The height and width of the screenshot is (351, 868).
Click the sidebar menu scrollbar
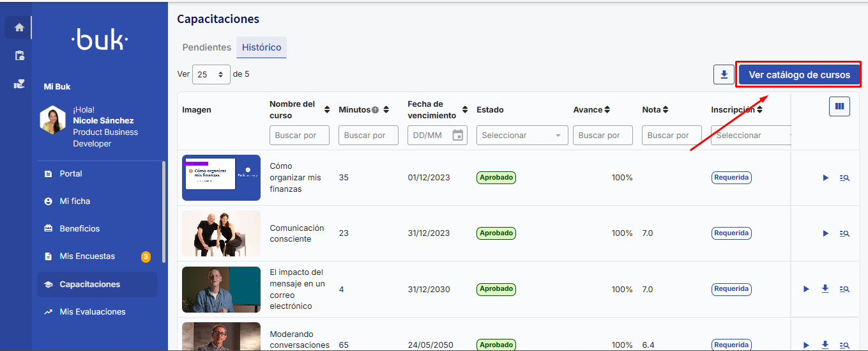point(164,211)
